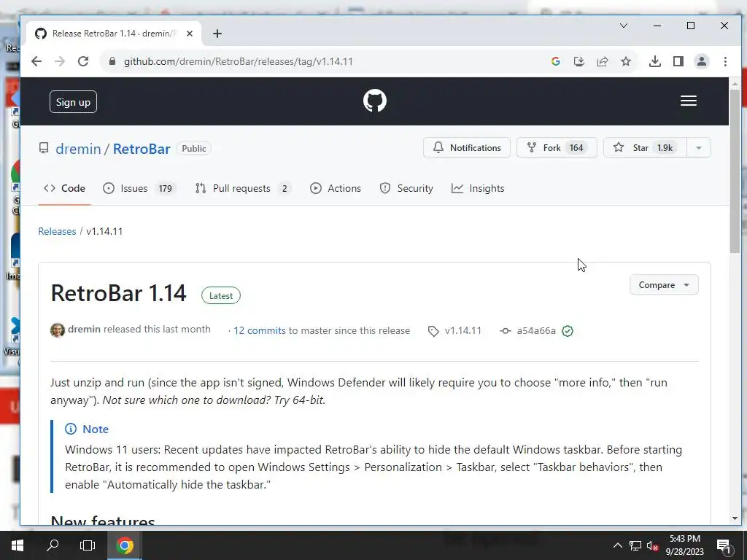This screenshot has width=747, height=560.
Task: Click the scrollbar up arrow
Action: [x=735, y=83]
